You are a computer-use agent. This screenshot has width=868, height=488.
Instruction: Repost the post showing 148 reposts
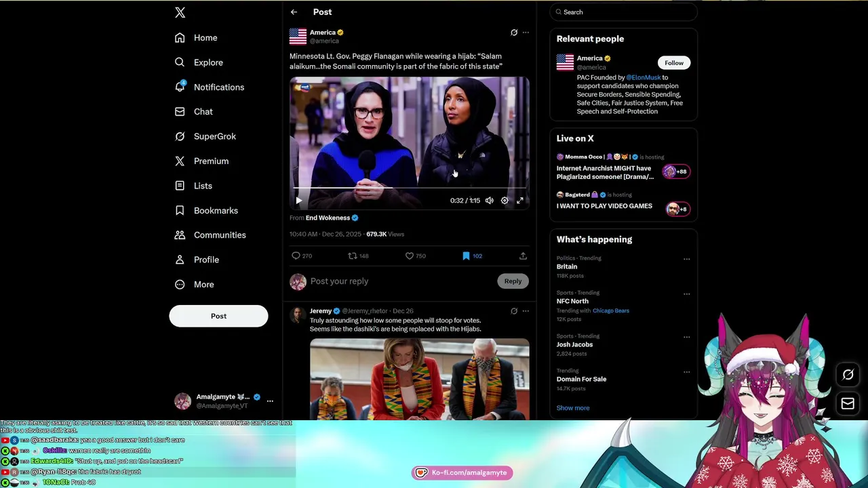358,256
